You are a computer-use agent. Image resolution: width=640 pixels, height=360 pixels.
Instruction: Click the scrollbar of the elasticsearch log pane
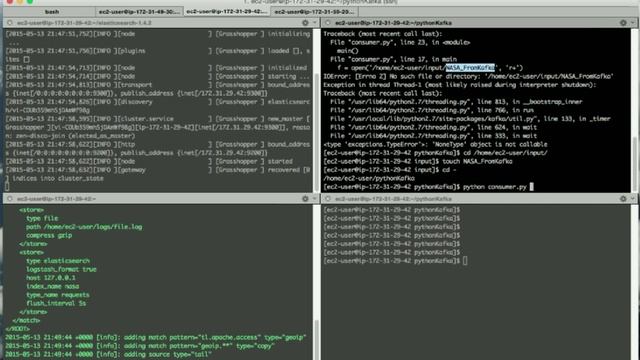point(317,133)
